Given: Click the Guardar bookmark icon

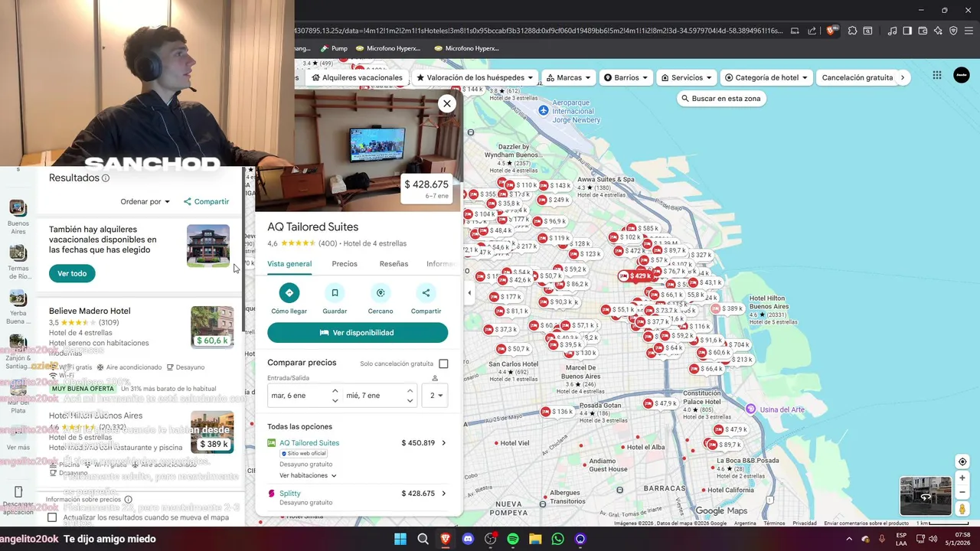Looking at the screenshot, I should point(335,292).
